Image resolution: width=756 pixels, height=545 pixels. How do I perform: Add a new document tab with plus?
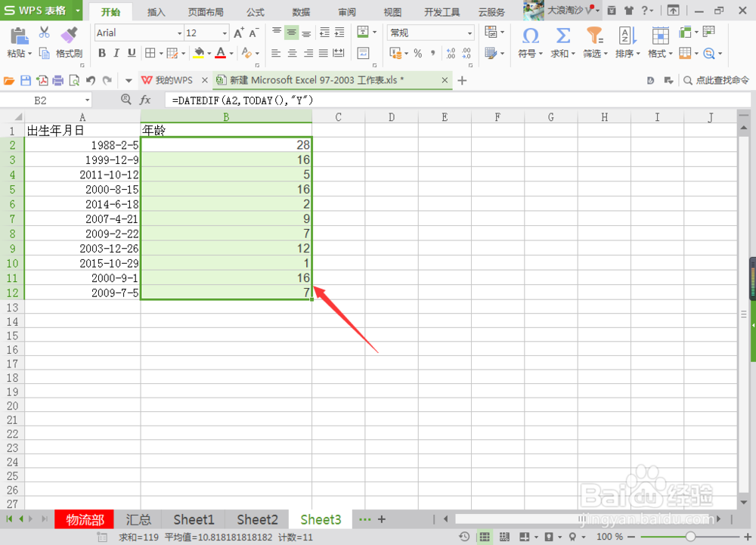[x=462, y=80]
